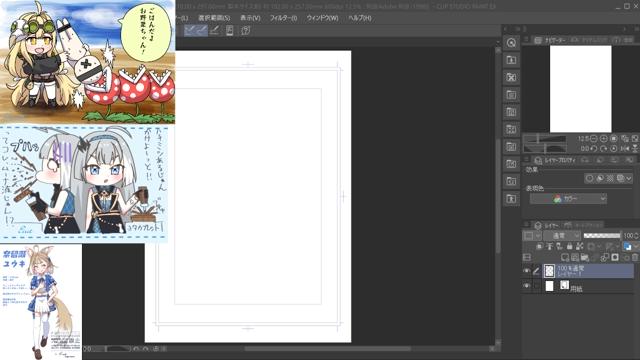Adjust the Navigator zoom slider
Viewport: 640px width, 360px height.
coord(545,139)
